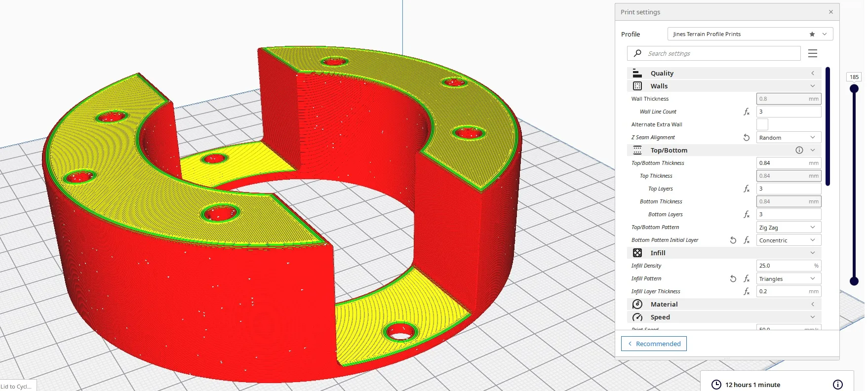868x391 pixels.
Task: Click the fx icon beside Infill Layer Thickness
Action: click(x=747, y=292)
